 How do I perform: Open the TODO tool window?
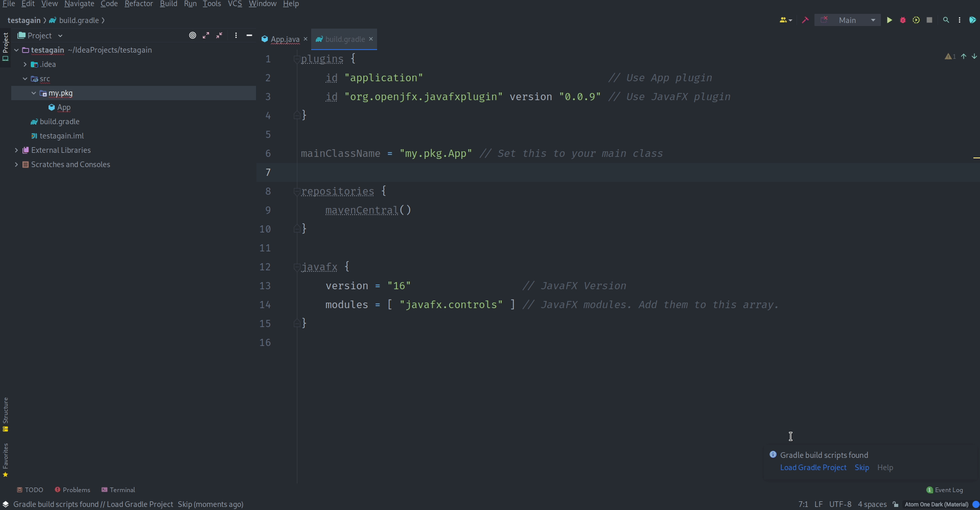[30, 490]
